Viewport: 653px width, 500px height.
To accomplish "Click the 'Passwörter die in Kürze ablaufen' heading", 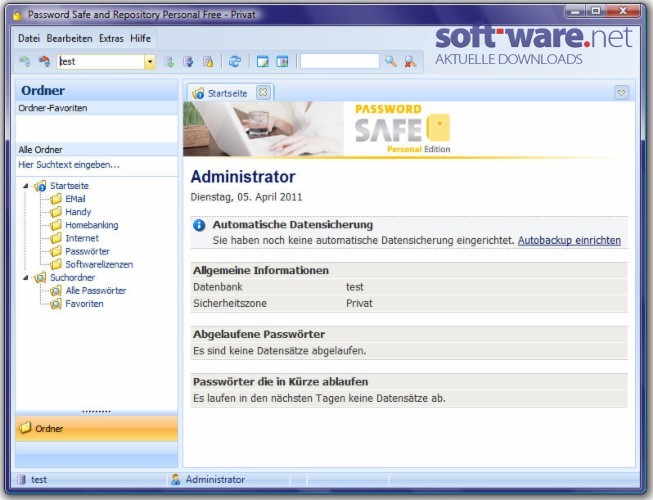I will coord(281,382).
